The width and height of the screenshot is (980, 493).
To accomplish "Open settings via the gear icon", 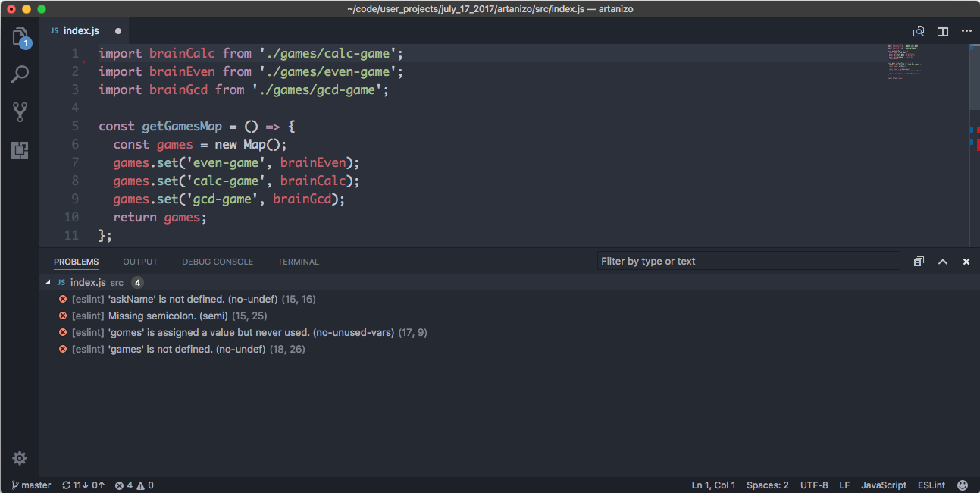I will (20, 458).
